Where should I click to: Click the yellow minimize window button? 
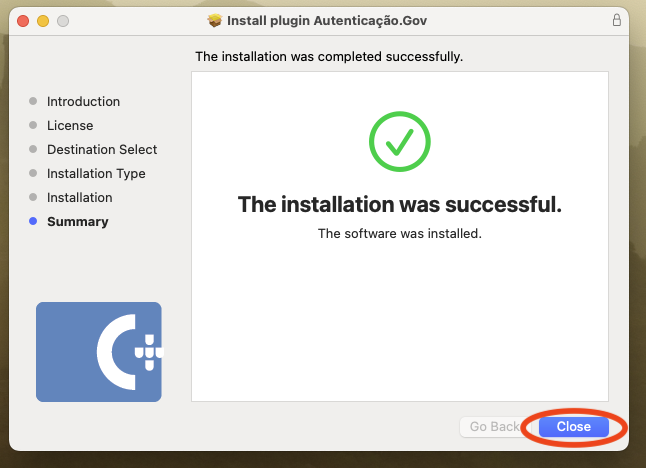[x=43, y=21]
